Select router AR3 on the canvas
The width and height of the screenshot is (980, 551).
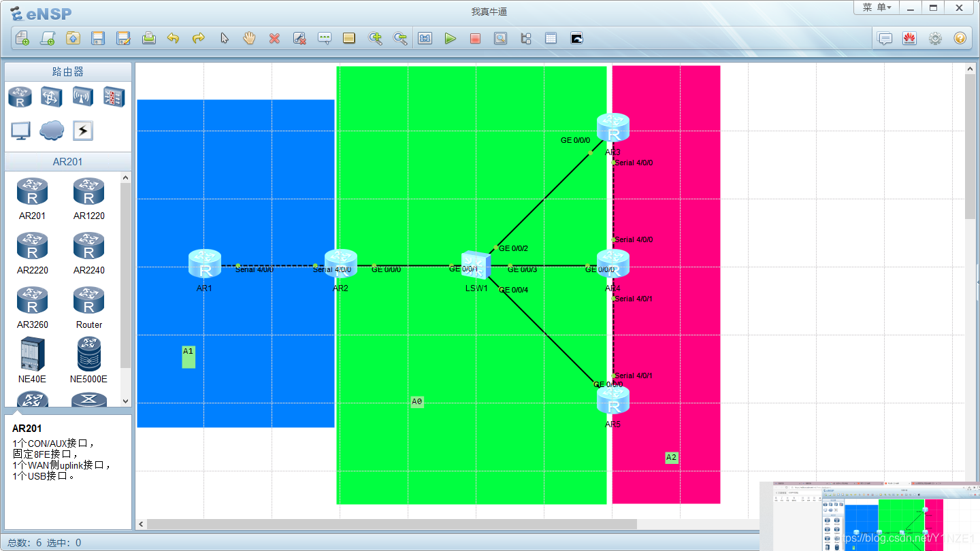pyautogui.click(x=613, y=128)
